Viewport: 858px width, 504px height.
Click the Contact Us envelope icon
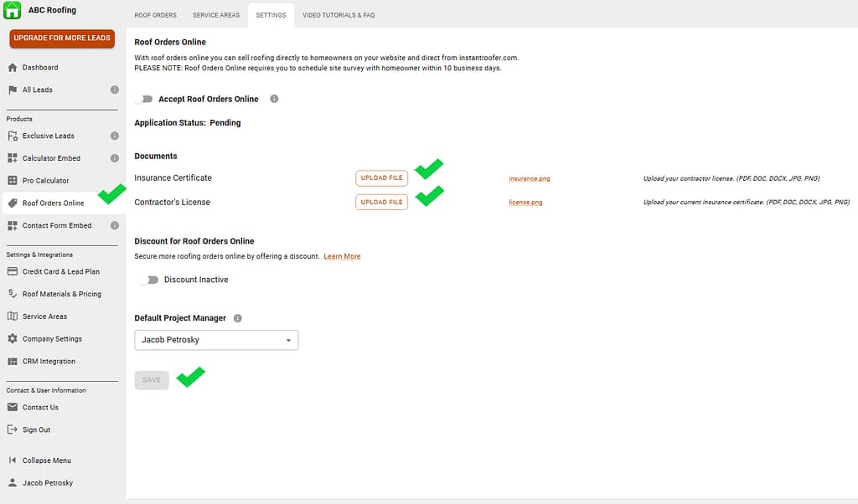[13, 408]
